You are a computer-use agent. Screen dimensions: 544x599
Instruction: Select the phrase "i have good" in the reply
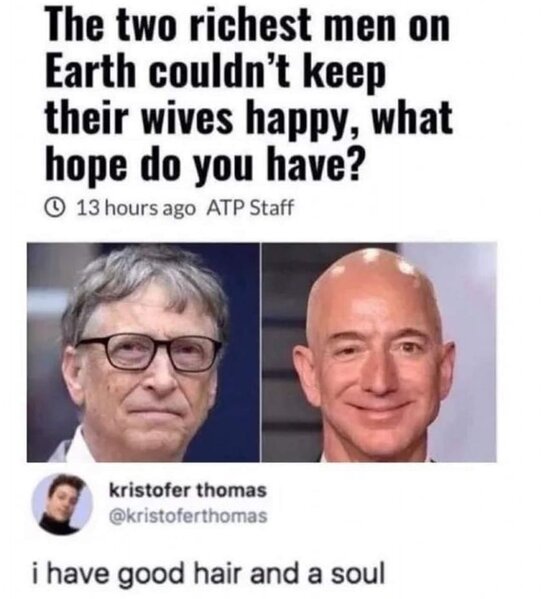point(107,575)
